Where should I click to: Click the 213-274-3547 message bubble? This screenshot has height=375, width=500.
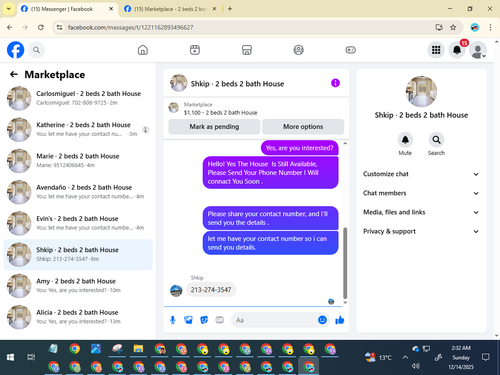tap(211, 290)
